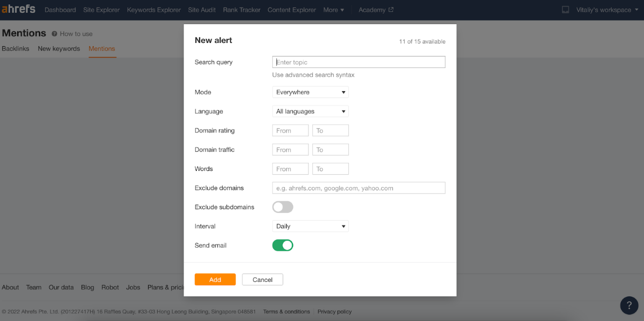
Task: Open Keywords Explorer
Action: (x=154, y=10)
